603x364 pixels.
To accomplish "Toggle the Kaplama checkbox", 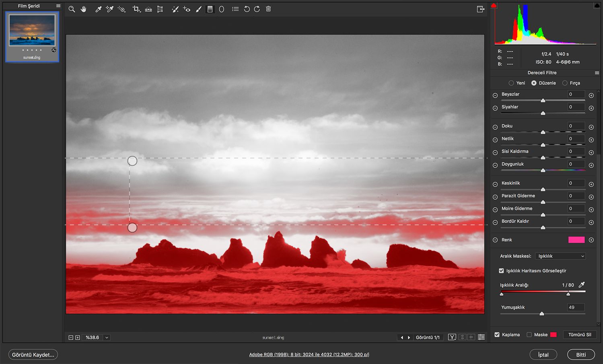I will coord(497,335).
